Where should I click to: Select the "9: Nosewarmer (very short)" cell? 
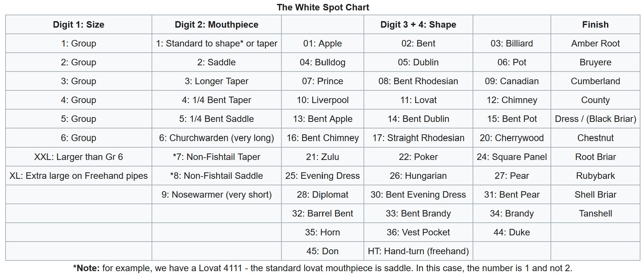[217, 195]
